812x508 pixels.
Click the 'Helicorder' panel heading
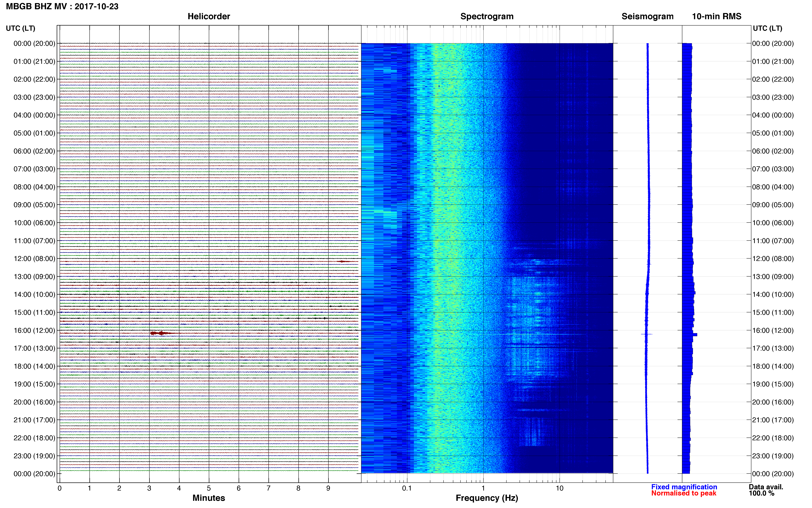[x=208, y=16]
